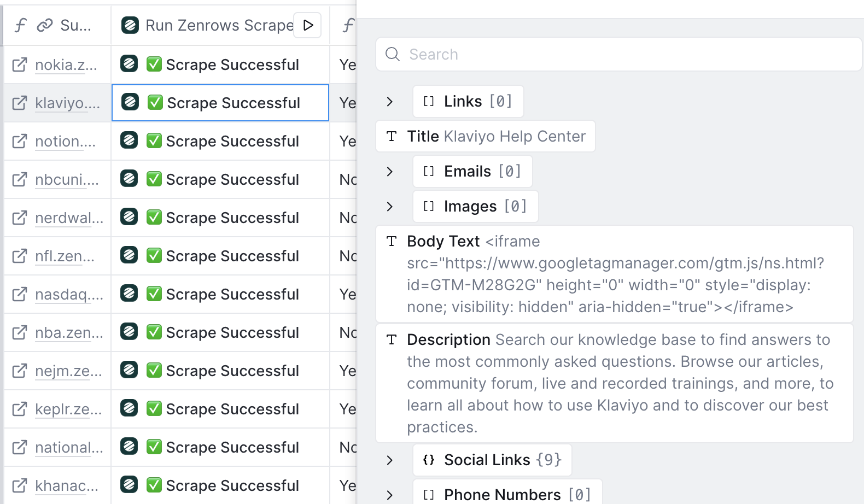Select Scrape Successful cell in nbcuni row
Image resolution: width=864 pixels, height=504 pixels.
pyautogui.click(x=220, y=179)
